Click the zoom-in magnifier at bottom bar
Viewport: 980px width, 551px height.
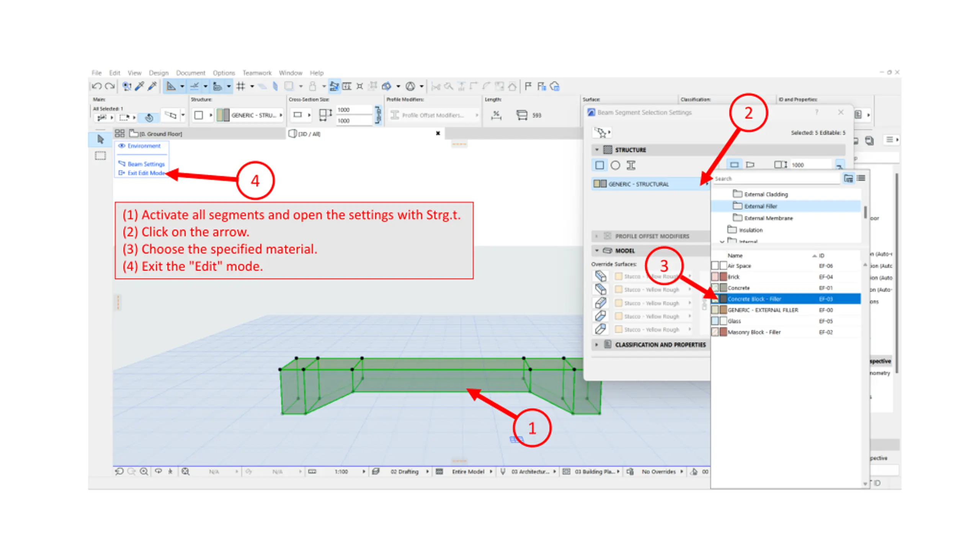[144, 471]
